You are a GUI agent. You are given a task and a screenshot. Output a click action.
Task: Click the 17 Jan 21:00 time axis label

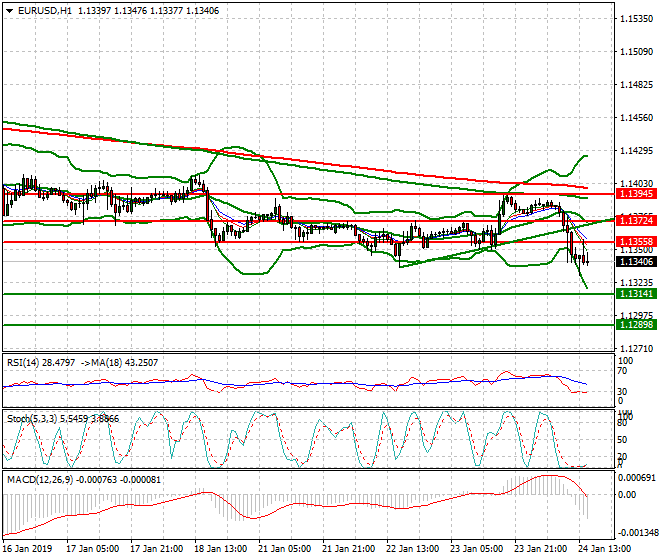click(157, 549)
